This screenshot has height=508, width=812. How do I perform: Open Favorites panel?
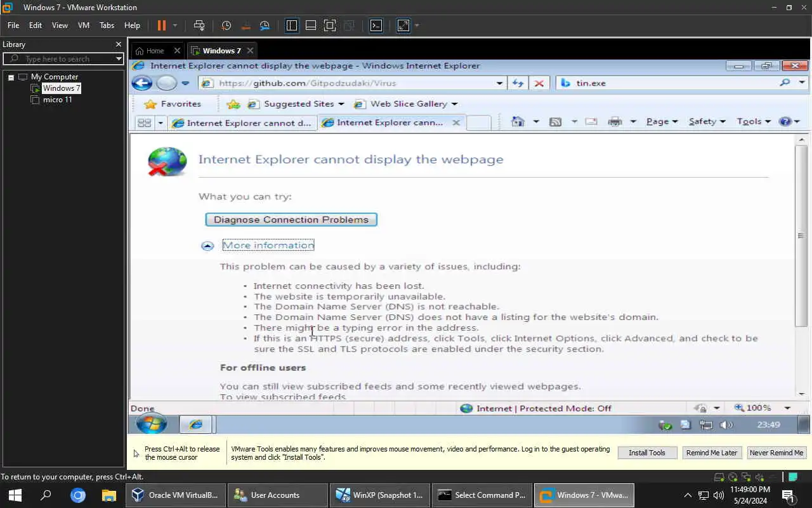pyautogui.click(x=173, y=104)
